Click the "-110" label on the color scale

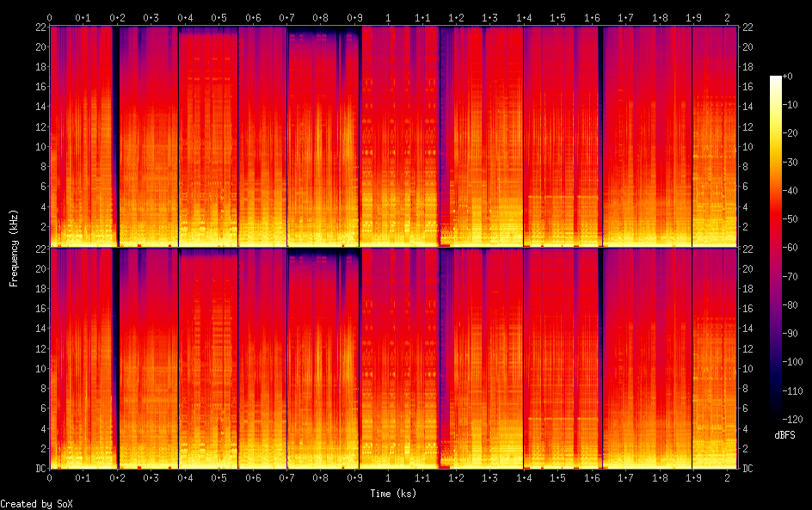tap(792, 391)
